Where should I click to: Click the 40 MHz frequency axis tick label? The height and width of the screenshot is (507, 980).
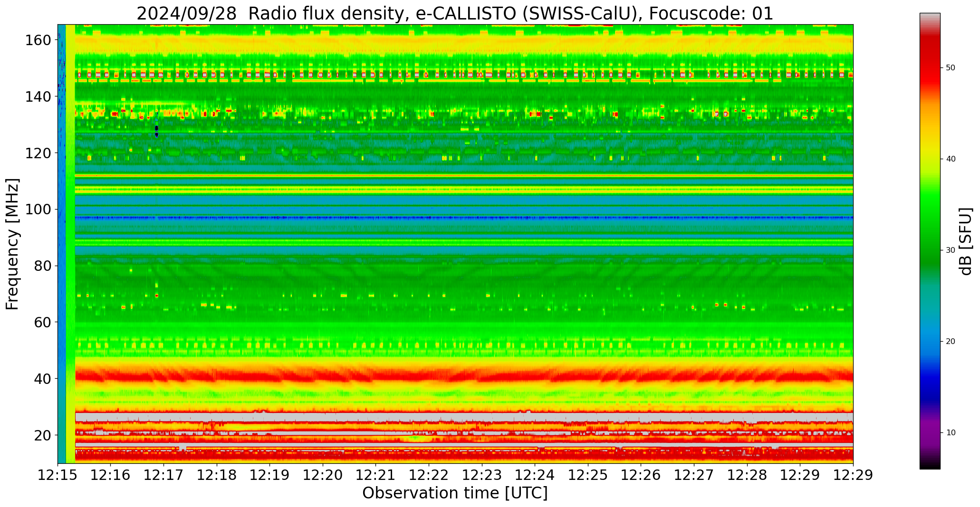(x=43, y=379)
